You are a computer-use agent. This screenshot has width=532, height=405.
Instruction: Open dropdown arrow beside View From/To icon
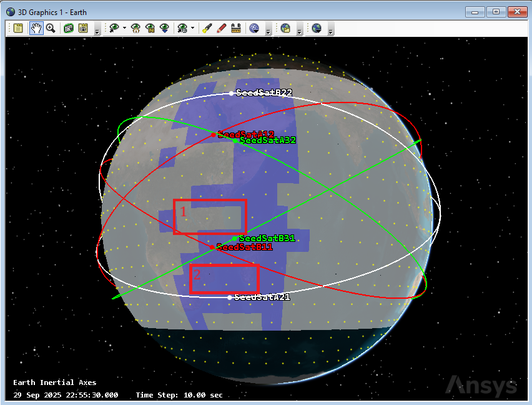click(x=124, y=28)
